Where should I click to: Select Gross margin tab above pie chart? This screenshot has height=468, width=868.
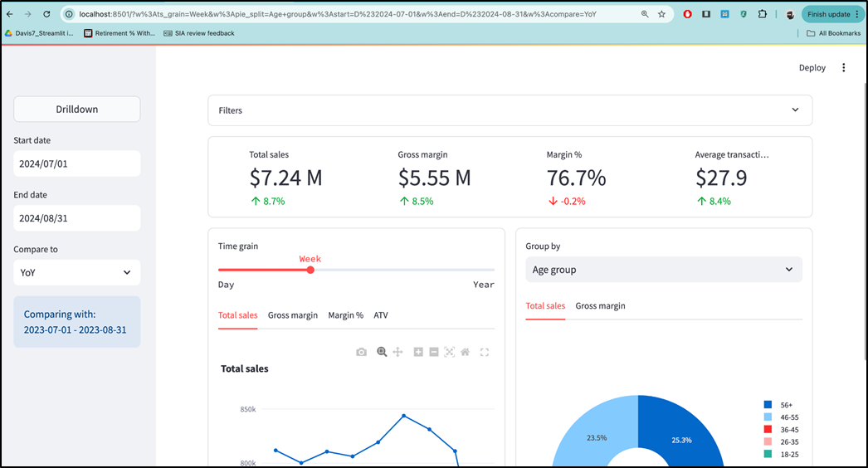click(x=600, y=305)
